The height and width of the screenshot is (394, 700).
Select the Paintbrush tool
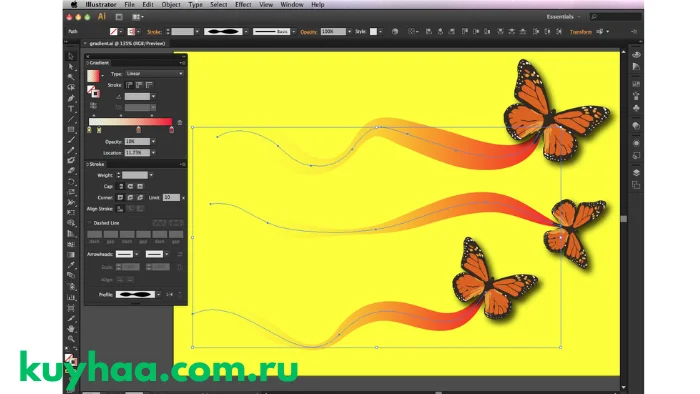(x=71, y=140)
